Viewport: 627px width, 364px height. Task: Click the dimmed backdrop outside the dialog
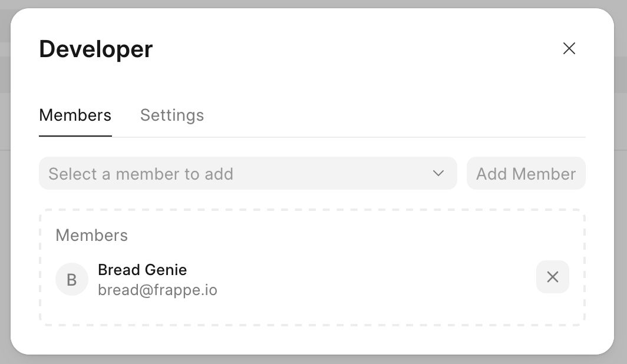(x=620, y=177)
